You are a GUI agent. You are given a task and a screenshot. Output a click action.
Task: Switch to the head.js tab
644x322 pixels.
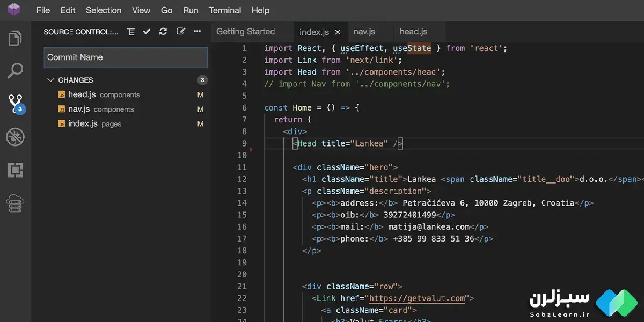pyautogui.click(x=413, y=32)
